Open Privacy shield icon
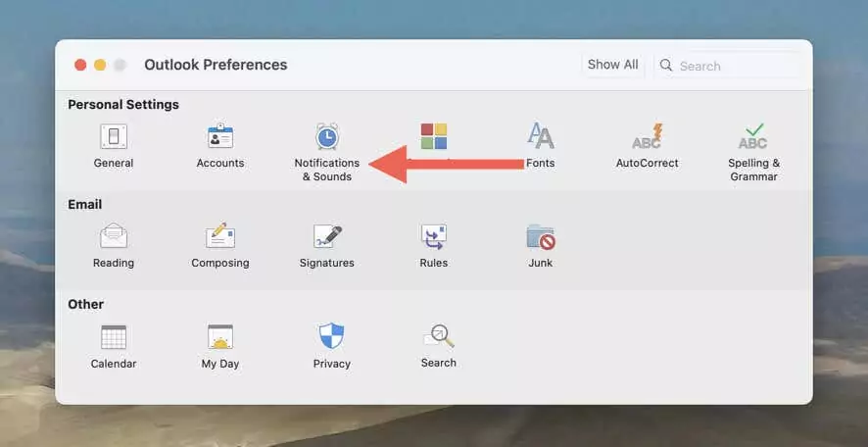868x447 pixels. coord(331,336)
